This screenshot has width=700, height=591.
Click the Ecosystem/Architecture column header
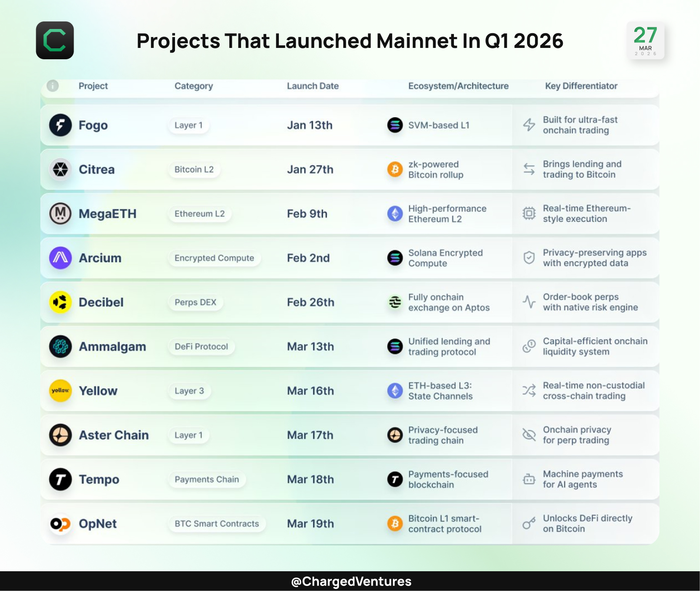(459, 86)
